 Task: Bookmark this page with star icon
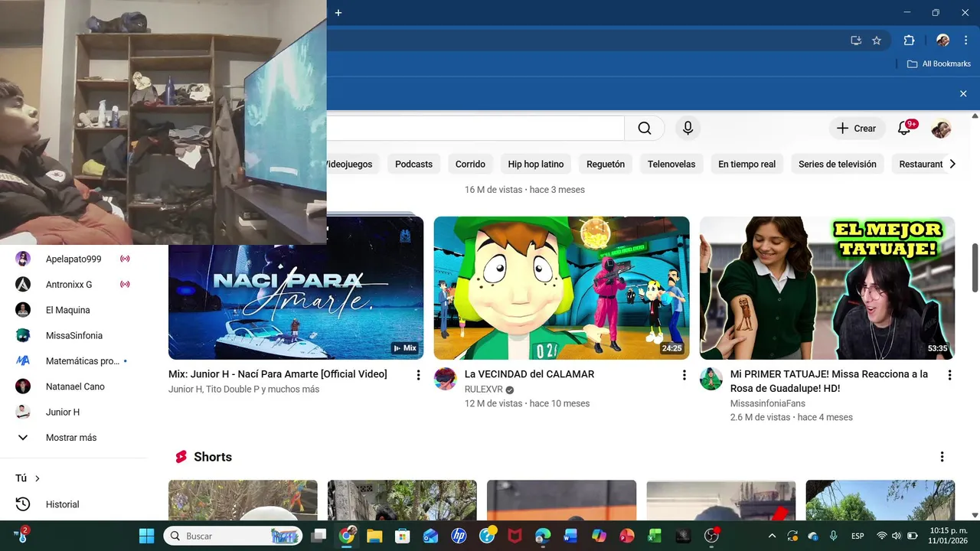click(877, 41)
